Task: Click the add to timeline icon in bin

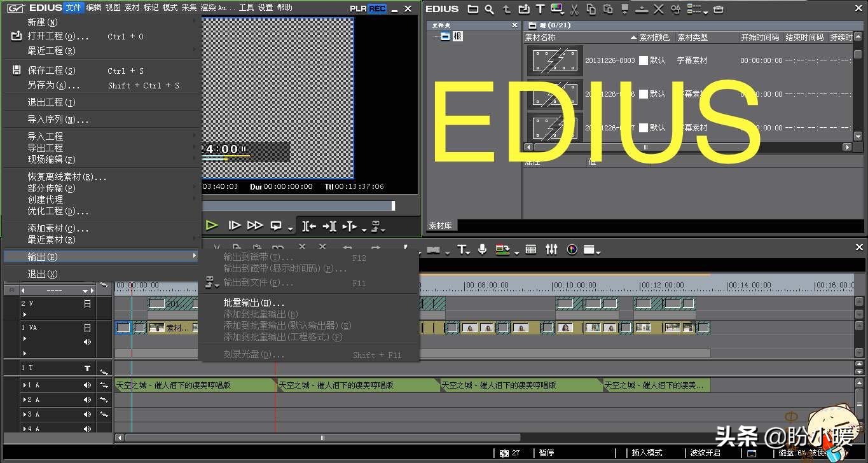Action: pos(642,9)
